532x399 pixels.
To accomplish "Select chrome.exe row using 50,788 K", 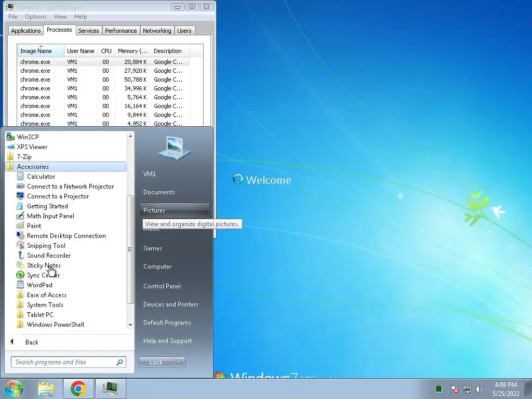I will [103, 79].
